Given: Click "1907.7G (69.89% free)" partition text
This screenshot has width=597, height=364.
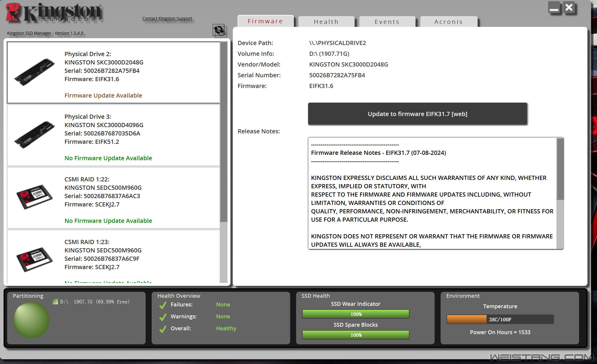Looking at the screenshot, I should pyautogui.click(x=101, y=302).
